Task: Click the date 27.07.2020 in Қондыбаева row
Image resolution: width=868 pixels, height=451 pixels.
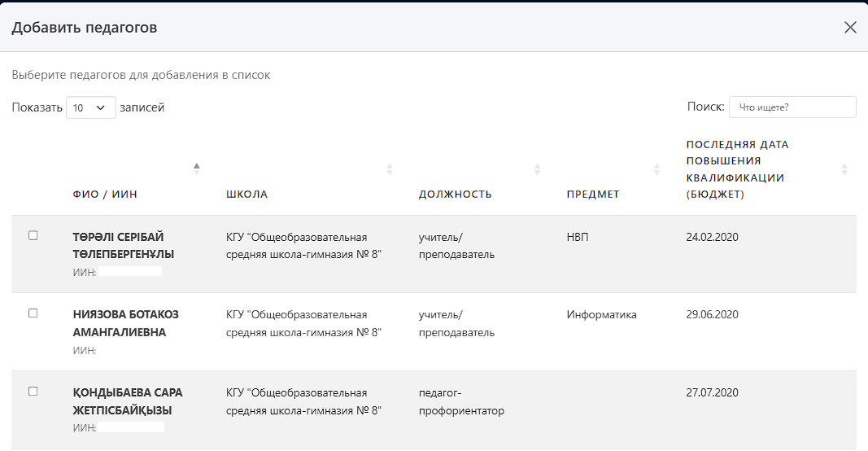Action: coord(712,392)
